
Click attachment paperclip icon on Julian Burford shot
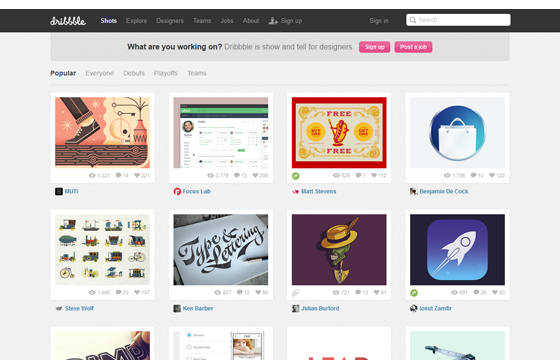pyautogui.click(x=295, y=293)
